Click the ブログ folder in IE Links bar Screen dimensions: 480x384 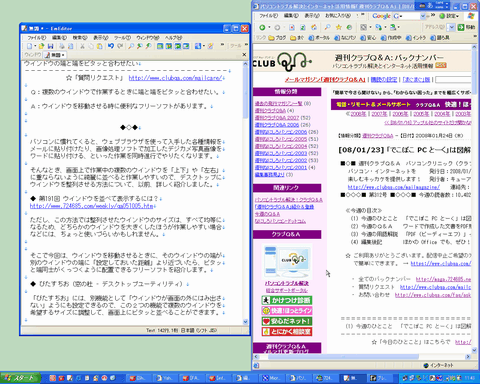pos(277,38)
